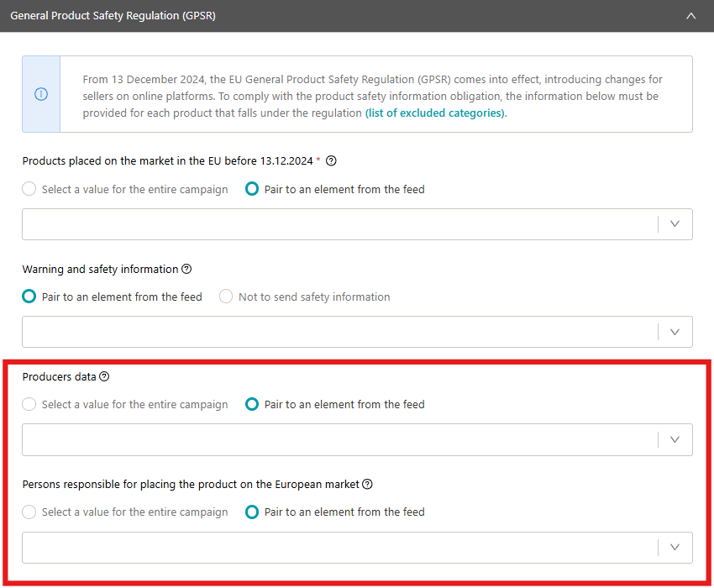
Task: Click help icon beside Warning and safety information
Action: pos(186,269)
